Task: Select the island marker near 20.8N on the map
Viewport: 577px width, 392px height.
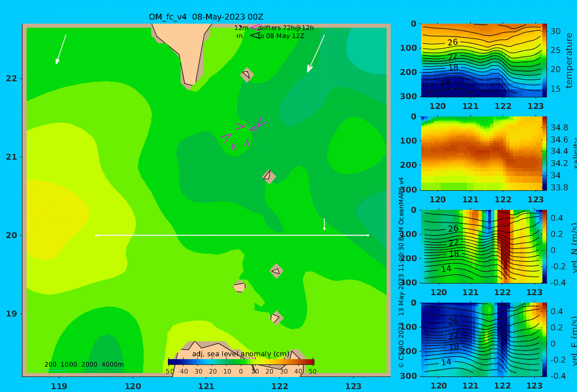Action: (269, 176)
